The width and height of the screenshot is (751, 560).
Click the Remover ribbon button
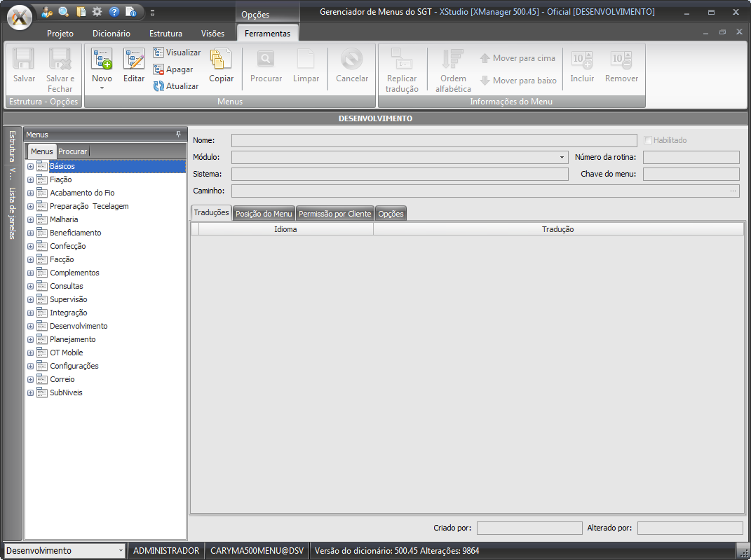(x=621, y=66)
